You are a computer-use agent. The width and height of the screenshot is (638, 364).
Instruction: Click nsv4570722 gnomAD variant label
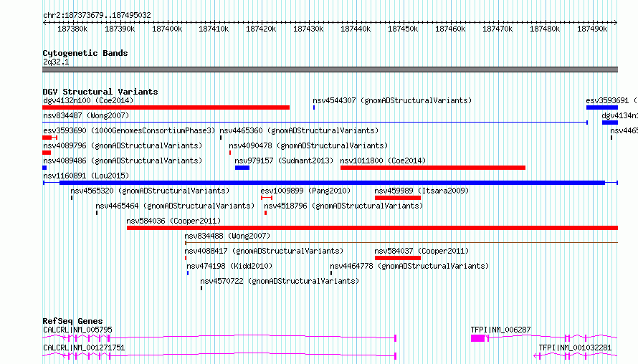(280, 281)
